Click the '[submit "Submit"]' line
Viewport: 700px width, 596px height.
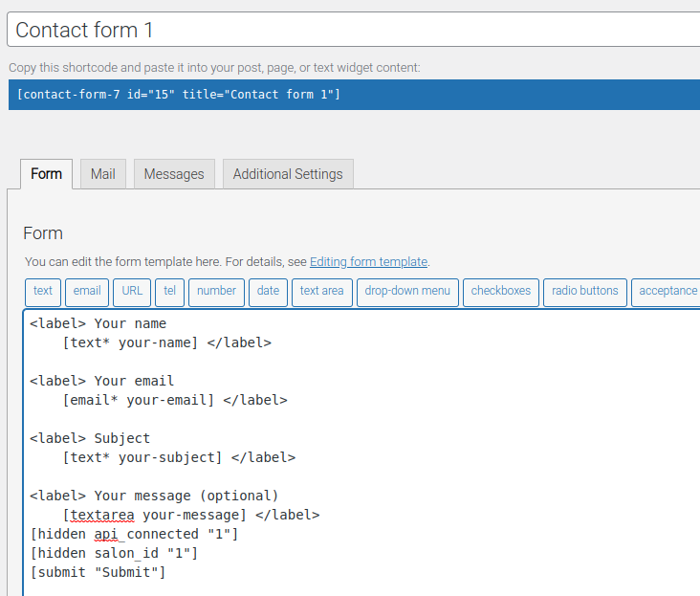coord(98,572)
